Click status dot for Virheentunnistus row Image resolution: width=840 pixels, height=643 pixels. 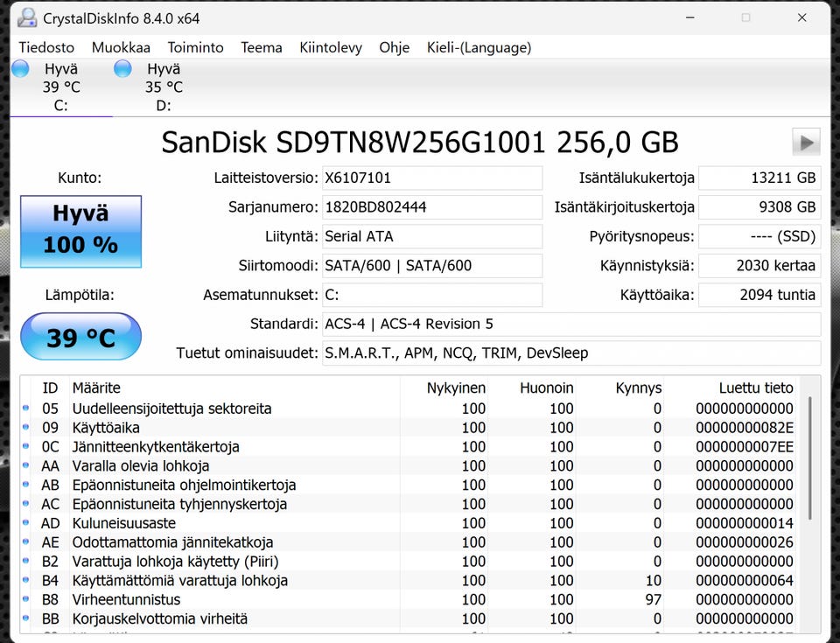point(25,600)
